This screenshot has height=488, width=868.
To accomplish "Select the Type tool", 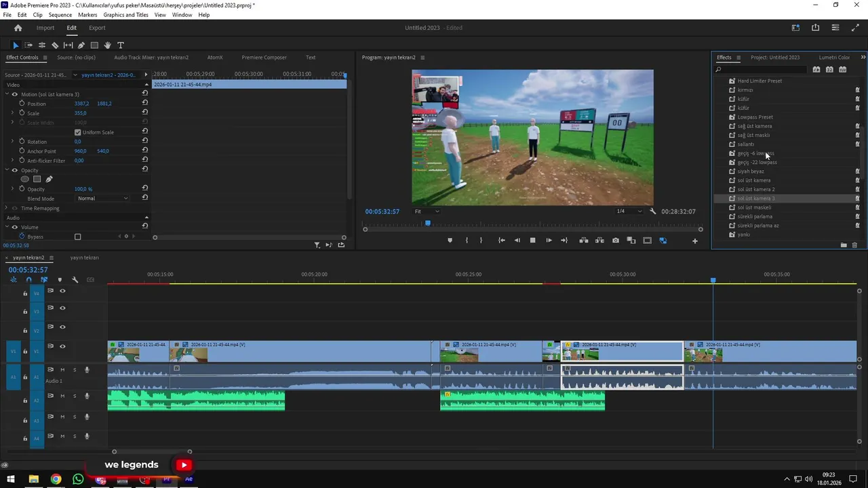I will pos(121,45).
